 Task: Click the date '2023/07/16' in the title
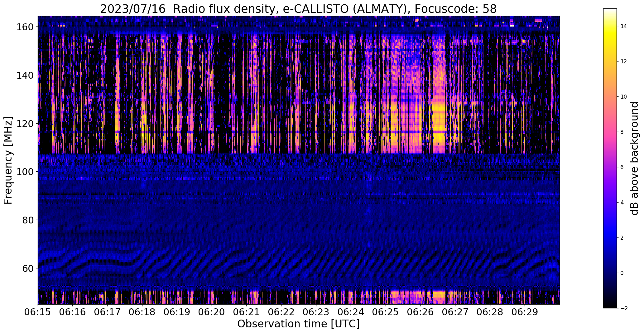pos(132,9)
